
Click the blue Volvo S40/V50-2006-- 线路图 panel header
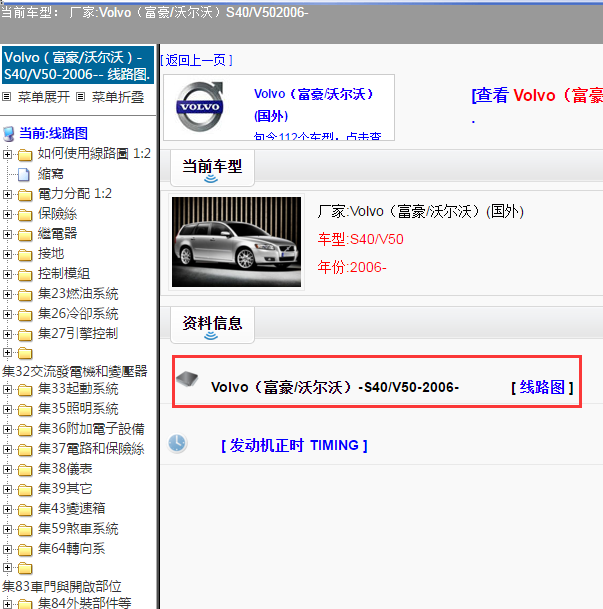pyautogui.click(x=78, y=65)
